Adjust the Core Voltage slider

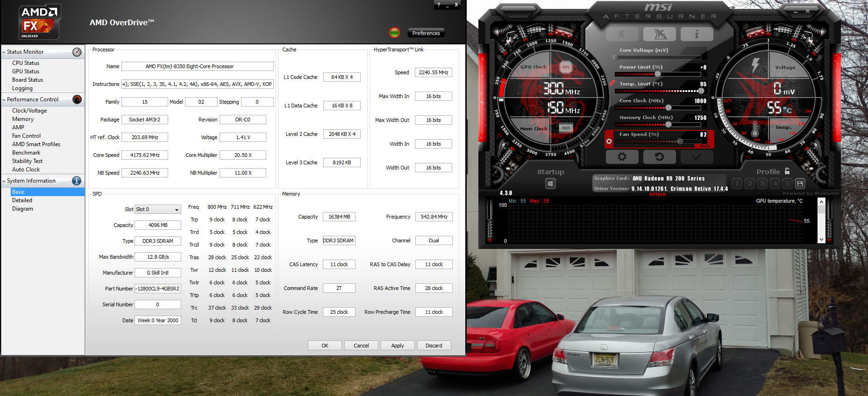658,57
